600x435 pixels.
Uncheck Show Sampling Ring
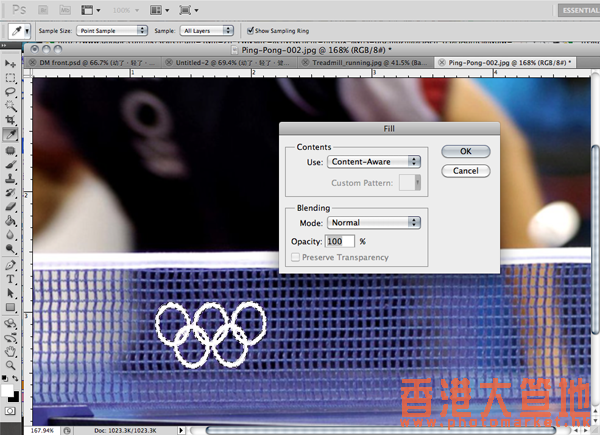[251, 30]
